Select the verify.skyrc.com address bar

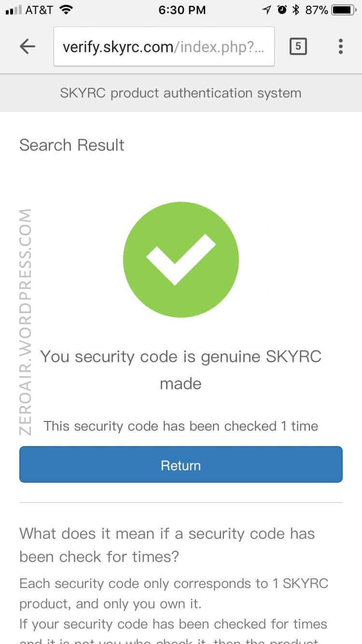pyautogui.click(x=164, y=47)
